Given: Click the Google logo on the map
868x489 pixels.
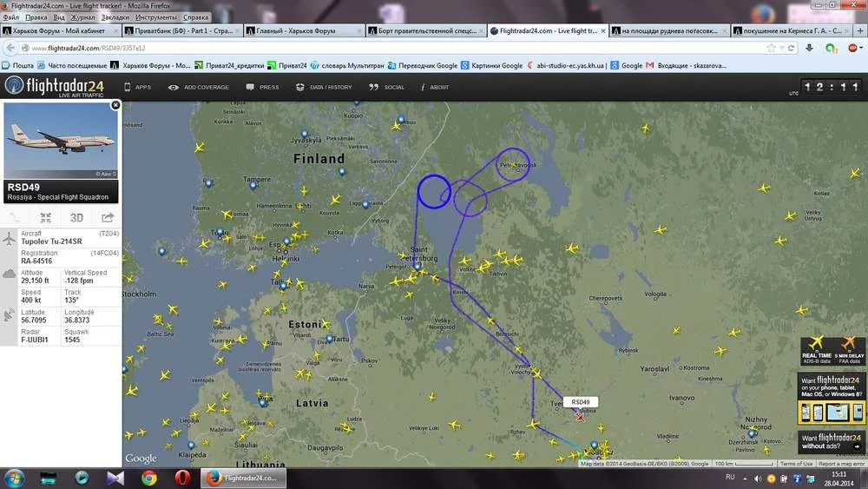Looking at the screenshot, I should (x=141, y=459).
